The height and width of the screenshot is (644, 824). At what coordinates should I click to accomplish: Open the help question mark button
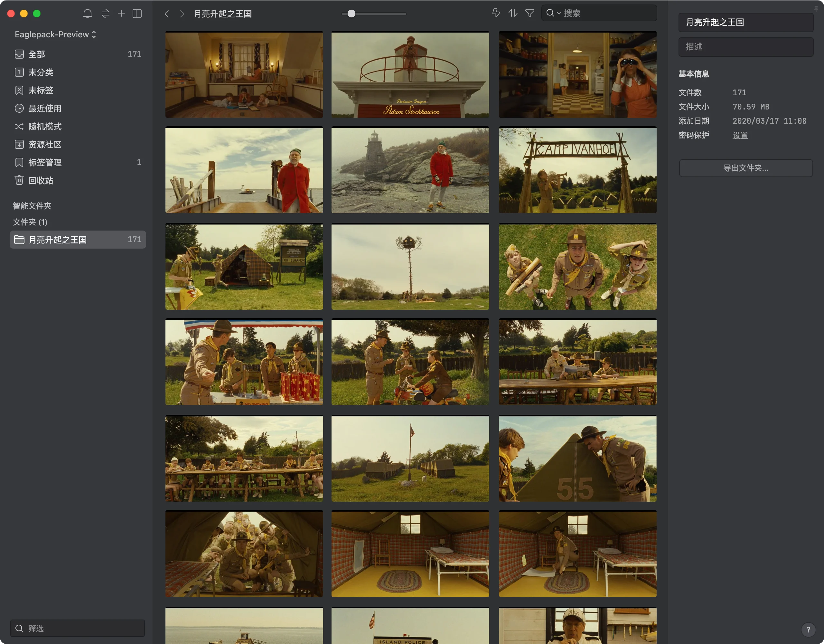point(808,629)
